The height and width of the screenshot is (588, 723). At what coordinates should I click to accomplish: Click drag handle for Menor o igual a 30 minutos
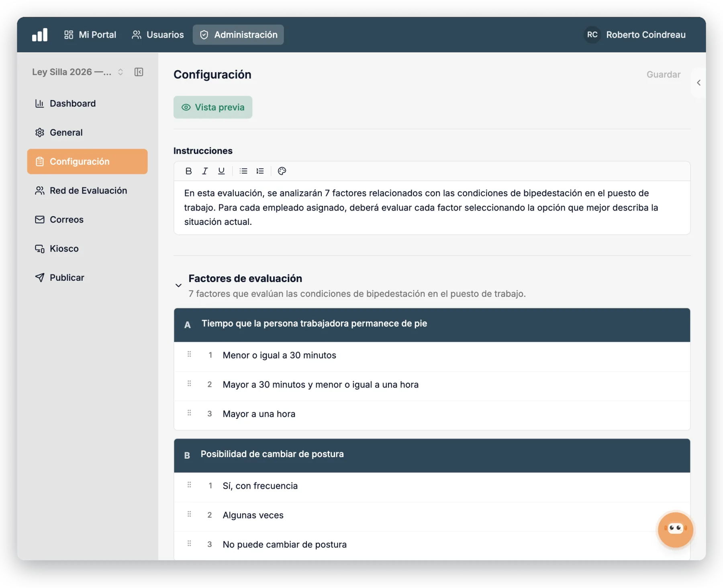189,354
